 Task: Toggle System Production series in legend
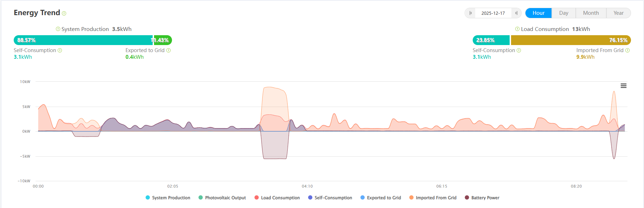point(168,198)
